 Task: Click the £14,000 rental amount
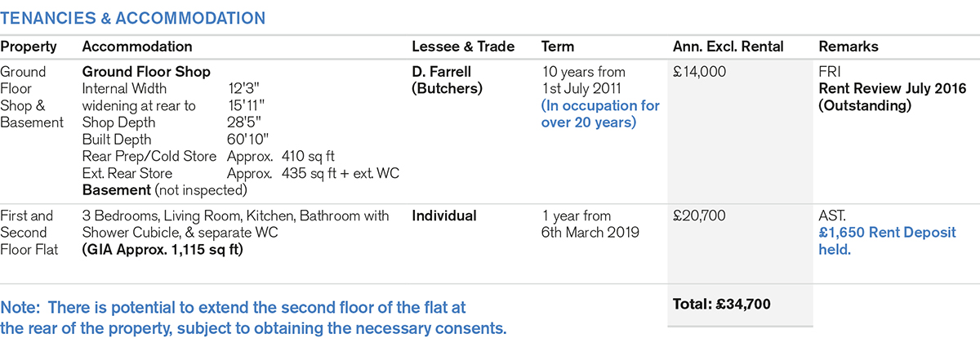(699, 72)
